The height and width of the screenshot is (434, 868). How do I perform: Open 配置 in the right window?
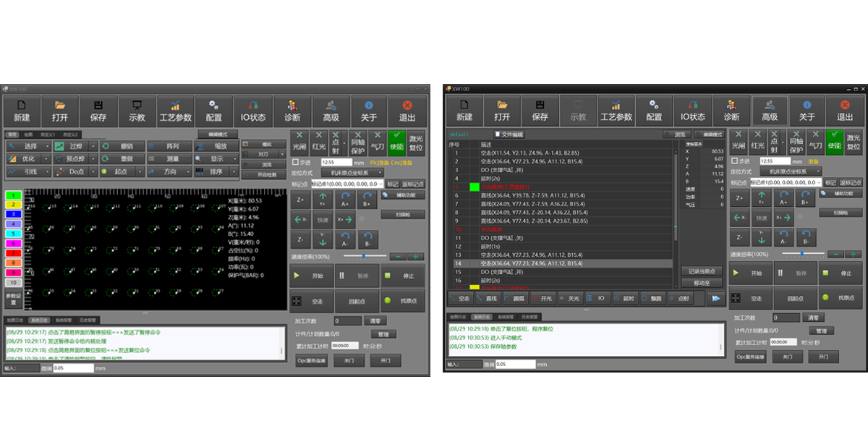[x=655, y=110]
